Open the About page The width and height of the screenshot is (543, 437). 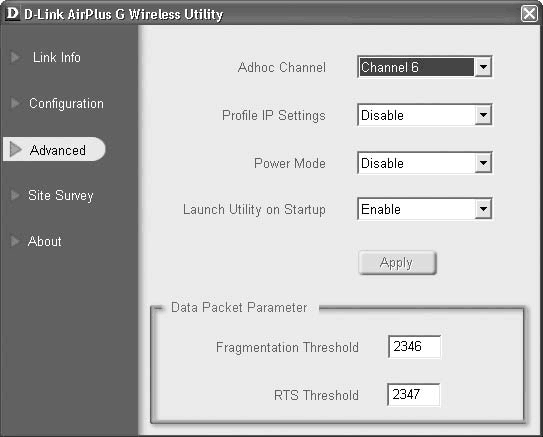tap(45, 241)
